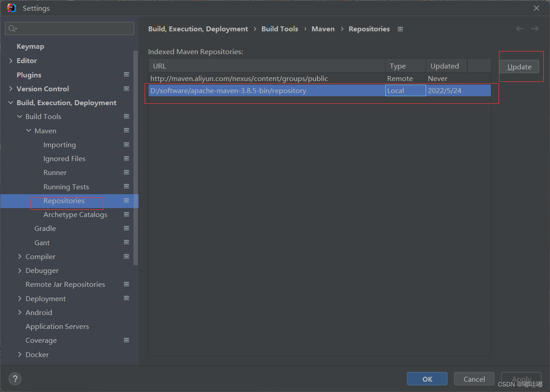Screen dimensions: 550x392
Task: Open the Keymap settings page
Action: 30,47
